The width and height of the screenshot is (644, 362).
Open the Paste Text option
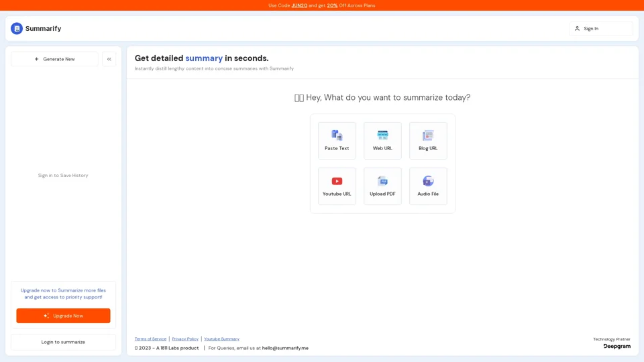[x=337, y=141]
